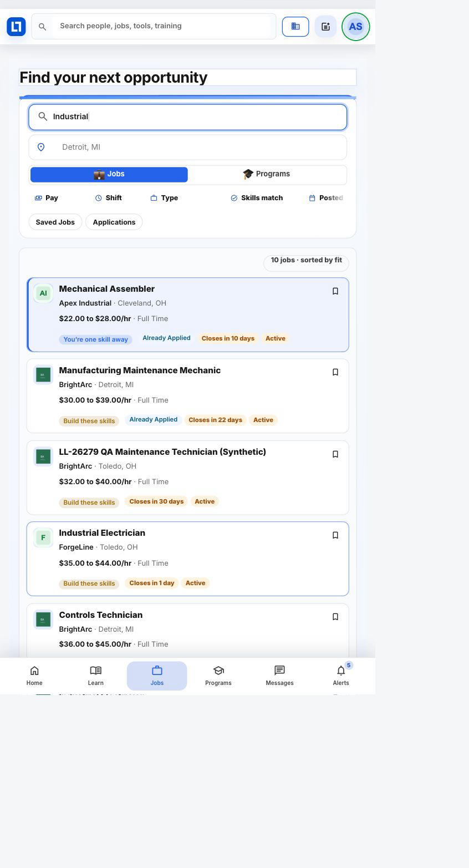This screenshot has height=868, width=469.
Task: Click the job keyword field containing Industrial
Action: [x=188, y=116]
